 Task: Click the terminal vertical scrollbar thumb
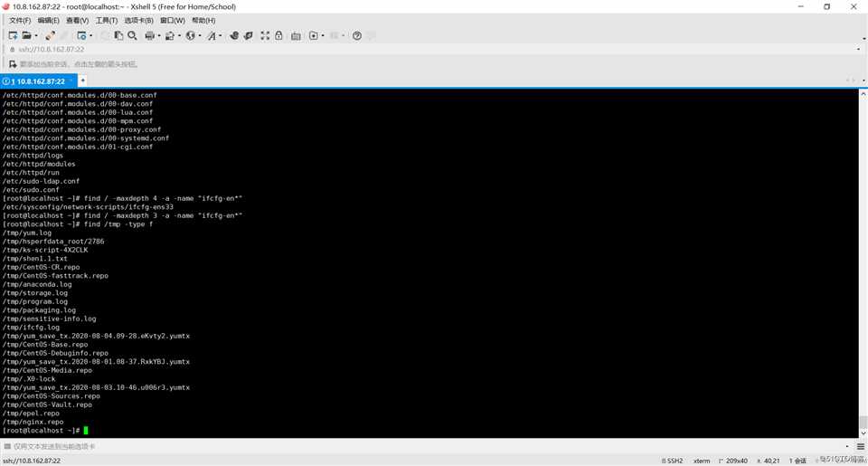tap(863, 422)
